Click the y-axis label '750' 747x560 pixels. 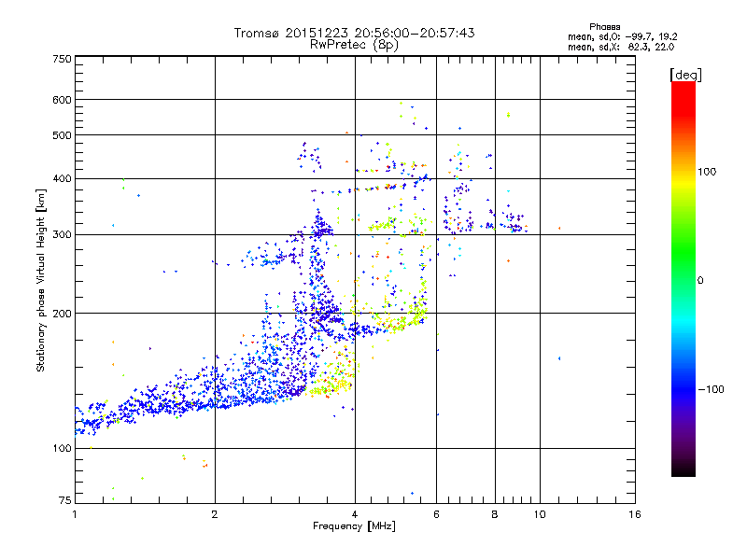click(62, 59)
